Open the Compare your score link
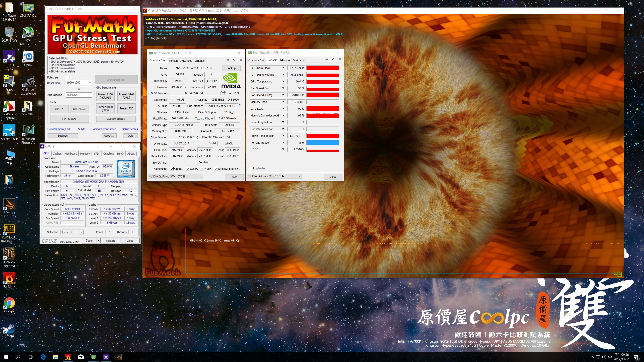This screenshot has width=644, height=362. click(103, 129)
